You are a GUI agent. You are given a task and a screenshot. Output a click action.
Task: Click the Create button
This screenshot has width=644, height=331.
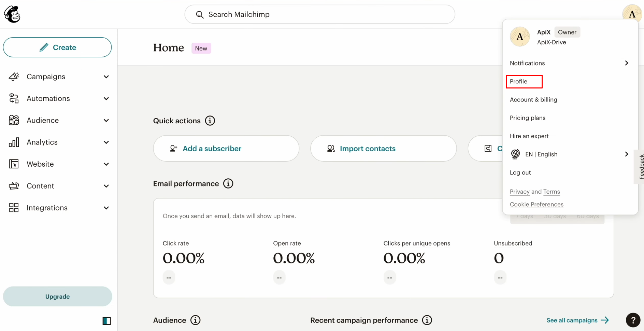tap(57, 47)
